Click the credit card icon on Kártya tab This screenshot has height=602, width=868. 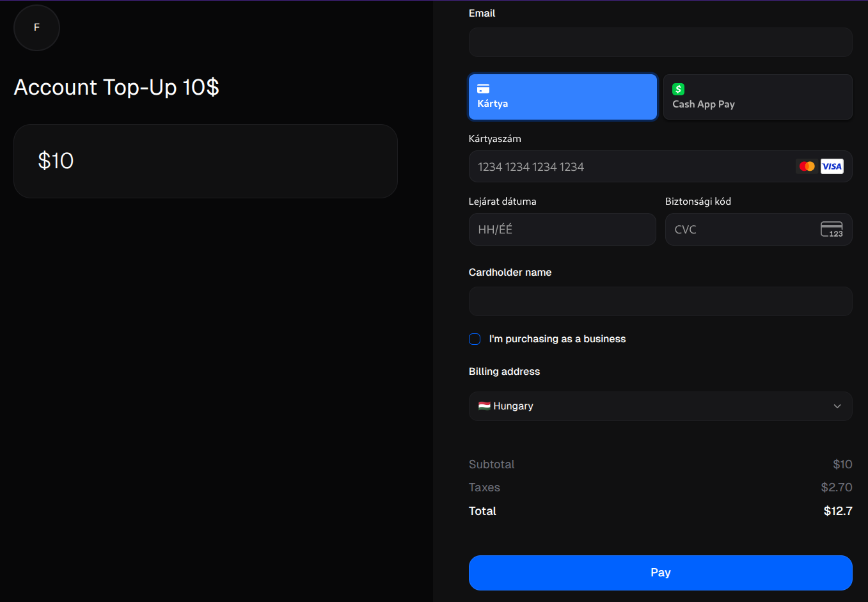pos(484,89)
